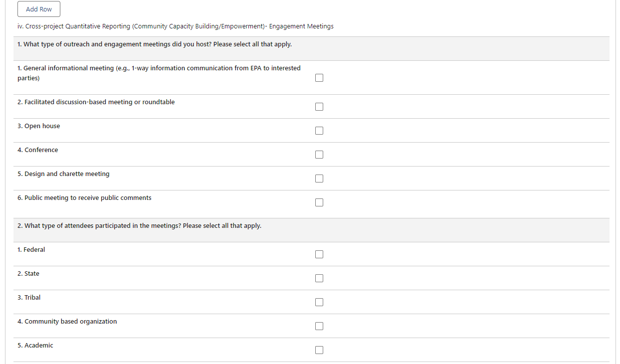Click the outreach meetings question header
The height and width of the screenshot is (364, 620).
tap(155, 44)
